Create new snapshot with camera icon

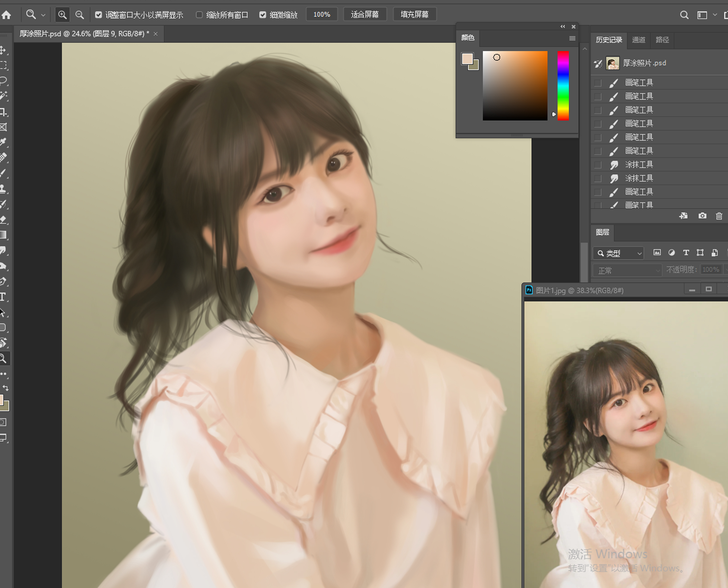pyautogui.click(x=702, y=216)
